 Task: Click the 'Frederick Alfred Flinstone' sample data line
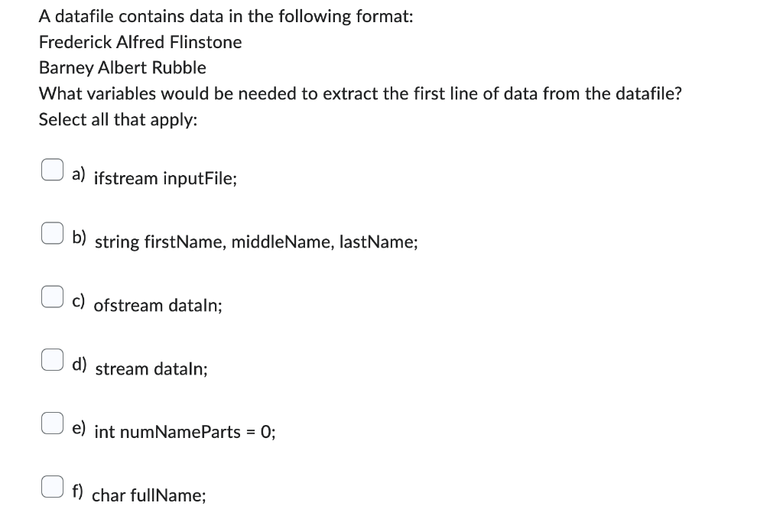(140, 42)
